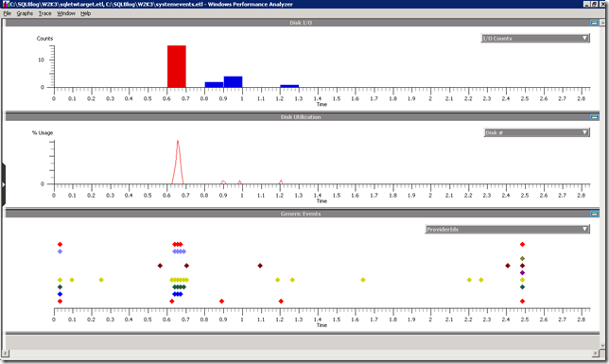The width and height of the screenshot is (609, 364).
Task: Click the blue bar between 0.9 and 1
Action: pos(233,81)
